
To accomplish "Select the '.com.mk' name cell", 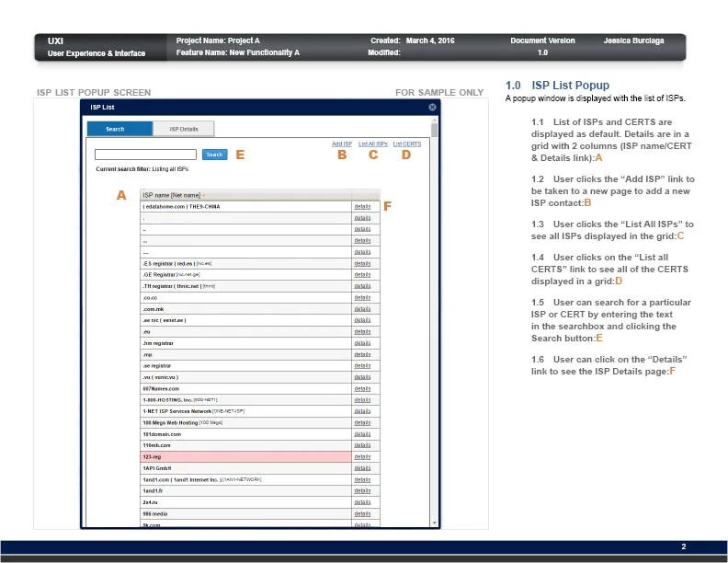I will pyautogui.click(x=246, y=309).
